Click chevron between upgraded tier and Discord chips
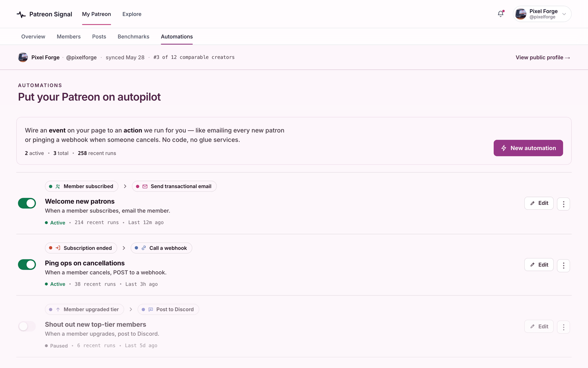588x368 pixels. 131,309
